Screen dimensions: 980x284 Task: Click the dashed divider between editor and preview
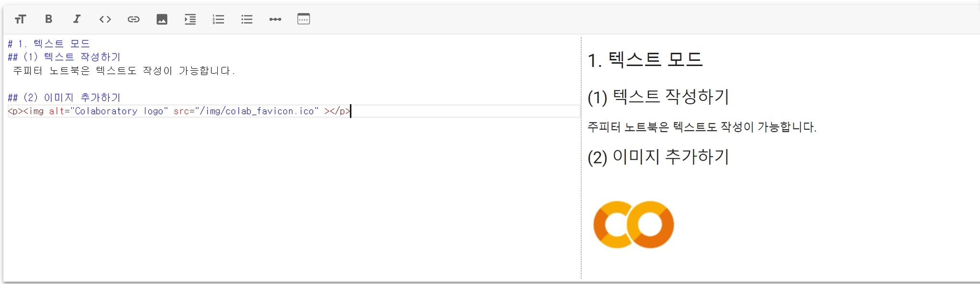tap(581, 158)
